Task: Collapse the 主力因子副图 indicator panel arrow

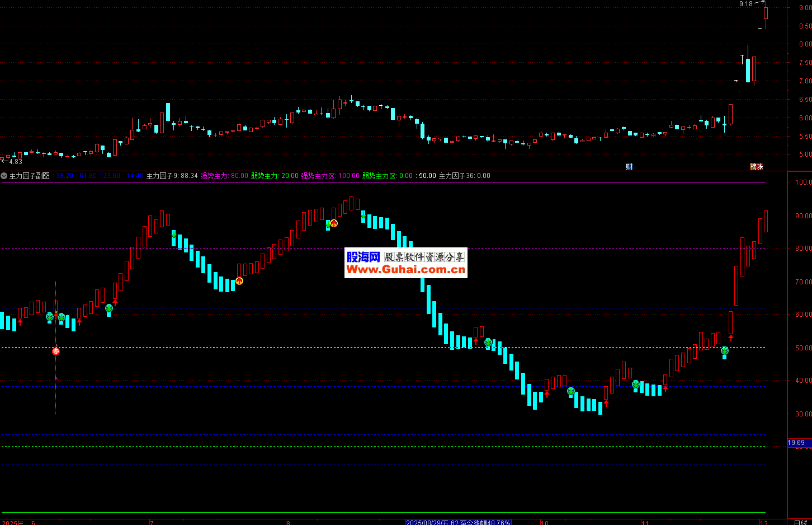Action: 4,176
